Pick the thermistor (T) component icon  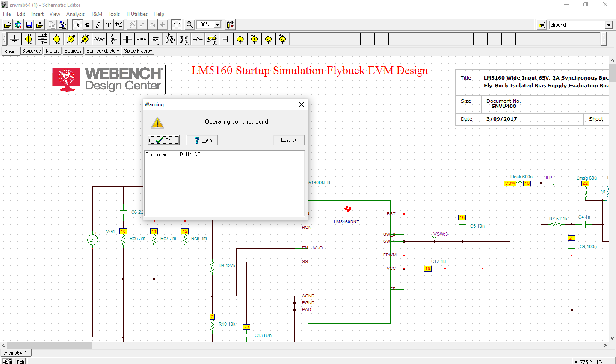click(212, 39)
